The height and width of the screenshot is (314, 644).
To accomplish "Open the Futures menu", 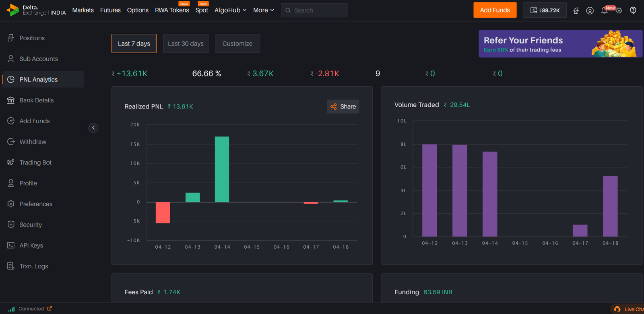I will pos(110,10).
